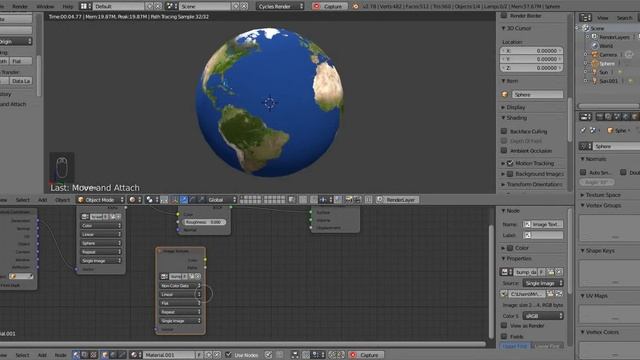Toggle the 3D manipulator icon

tap(175, 200)
